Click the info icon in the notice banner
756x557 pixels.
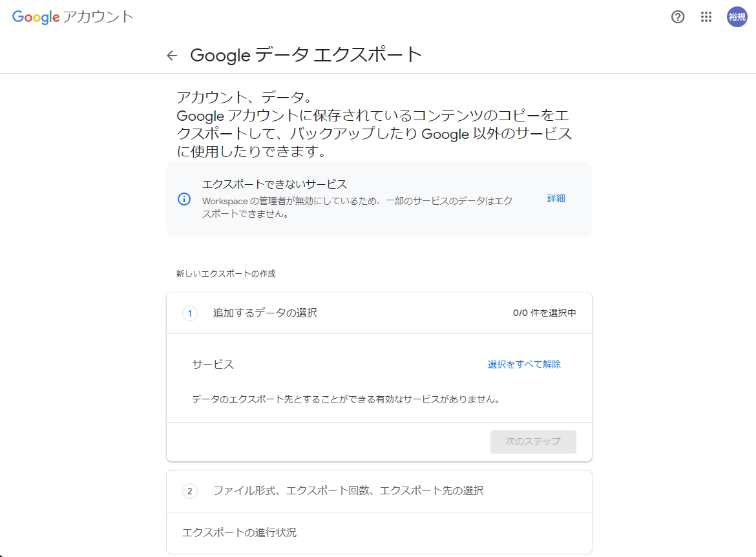point(184,199)
